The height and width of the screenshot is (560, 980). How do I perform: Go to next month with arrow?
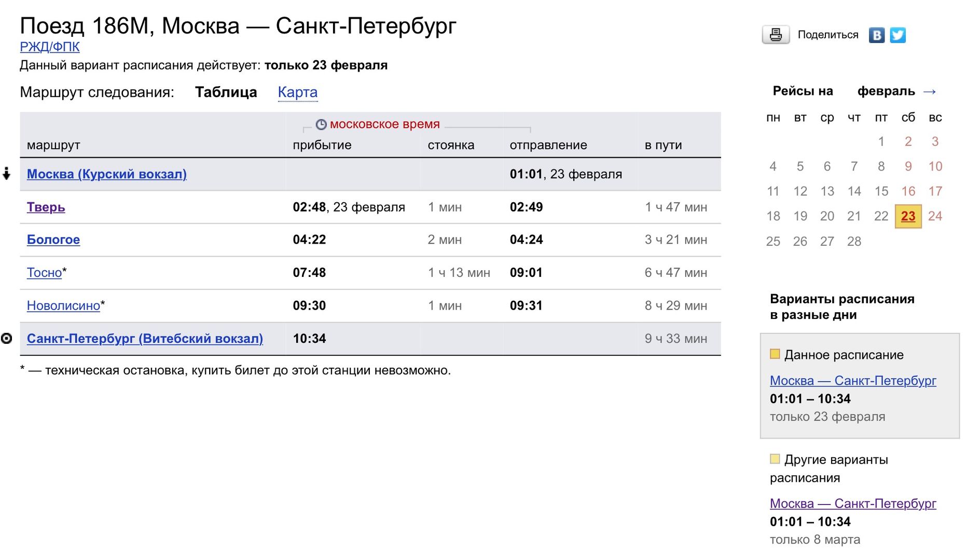click(x=930, y=92)
